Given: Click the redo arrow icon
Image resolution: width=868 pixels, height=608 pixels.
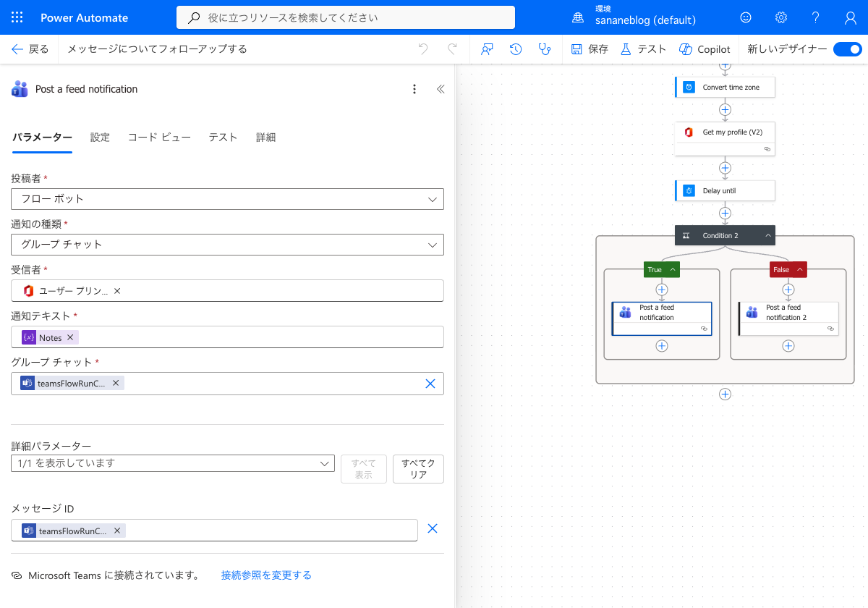Looking at the screenshot, I should pos(452,49).
